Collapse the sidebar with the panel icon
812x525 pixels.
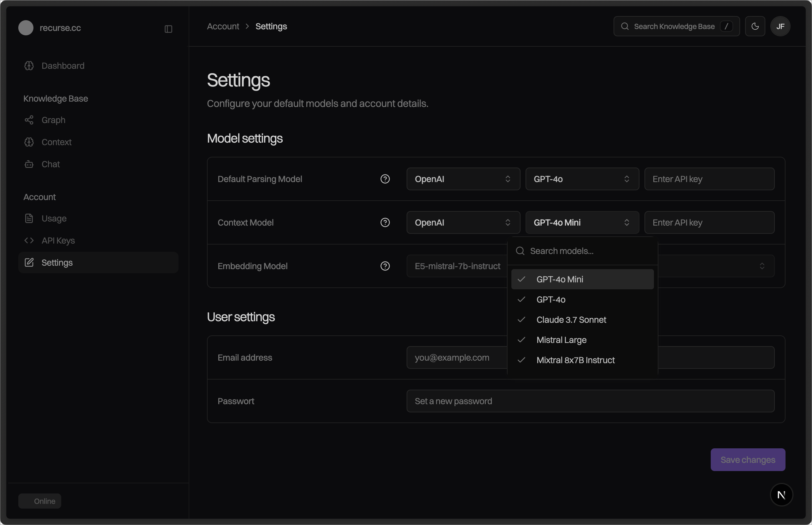pyautogui.click(x=168, y=29)
